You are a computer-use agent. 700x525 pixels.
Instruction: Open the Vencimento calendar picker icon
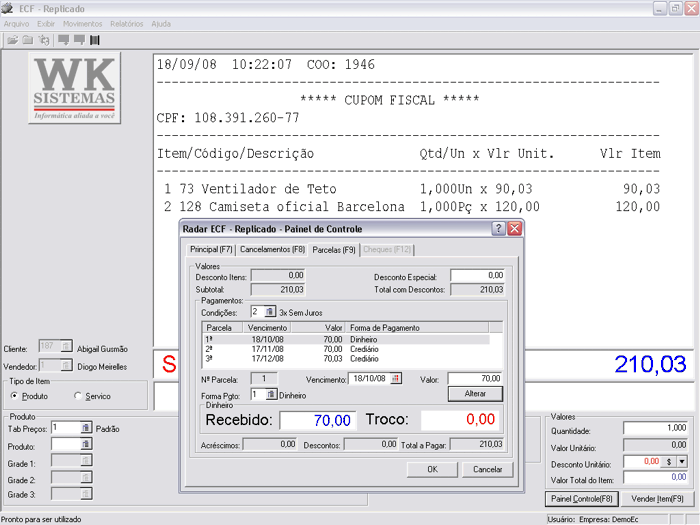click(396, 378)
